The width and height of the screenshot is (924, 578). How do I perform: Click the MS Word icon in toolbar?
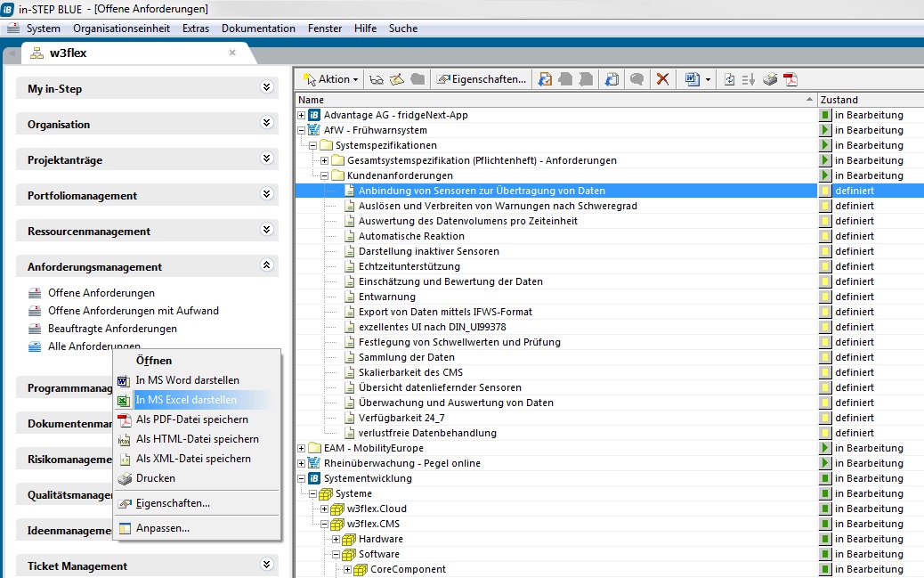click(x=692, y=79)
